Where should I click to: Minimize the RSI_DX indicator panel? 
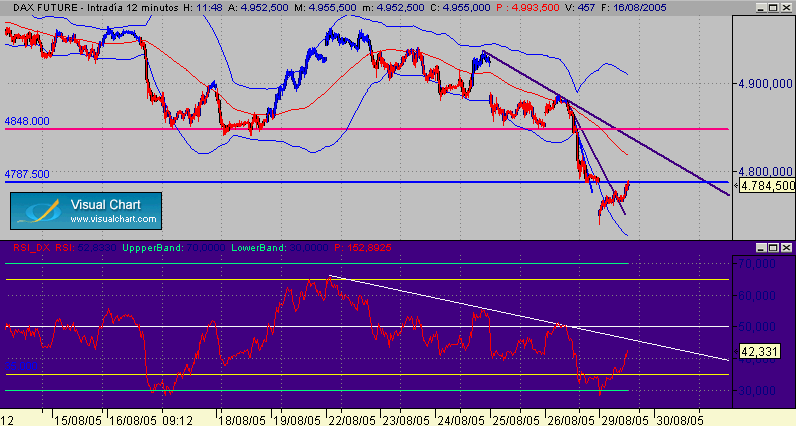click(760, 248)
